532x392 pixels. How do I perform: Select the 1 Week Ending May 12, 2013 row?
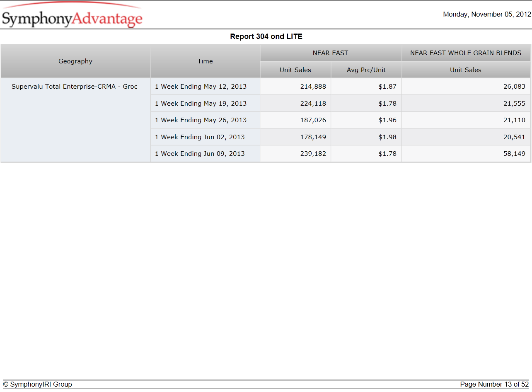pos(205,87)
